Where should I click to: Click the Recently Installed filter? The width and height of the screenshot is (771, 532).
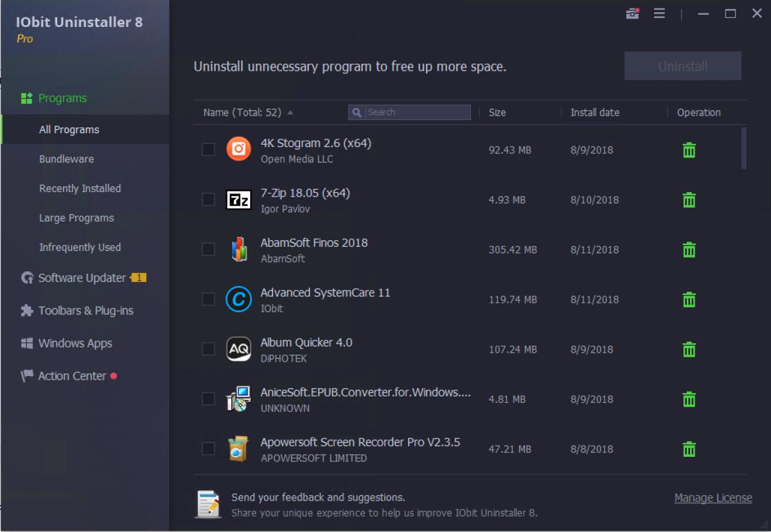tap(80, 188)
